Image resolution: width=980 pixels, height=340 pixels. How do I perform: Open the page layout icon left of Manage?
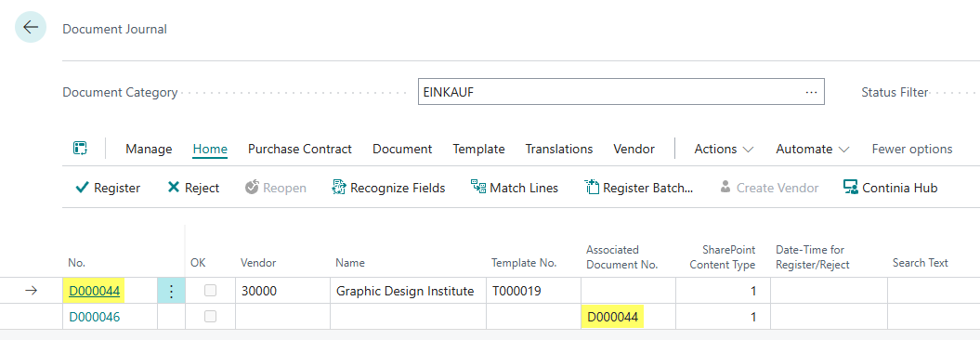[x=80, y=149]
